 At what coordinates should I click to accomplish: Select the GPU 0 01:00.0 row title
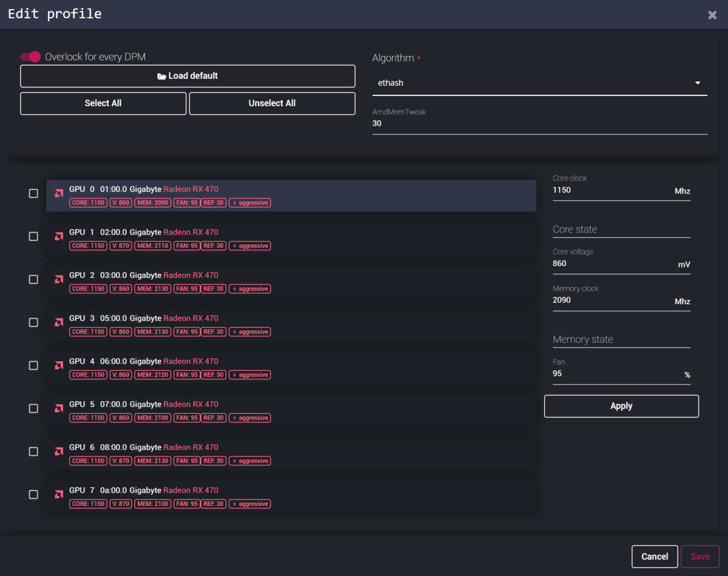144,189
